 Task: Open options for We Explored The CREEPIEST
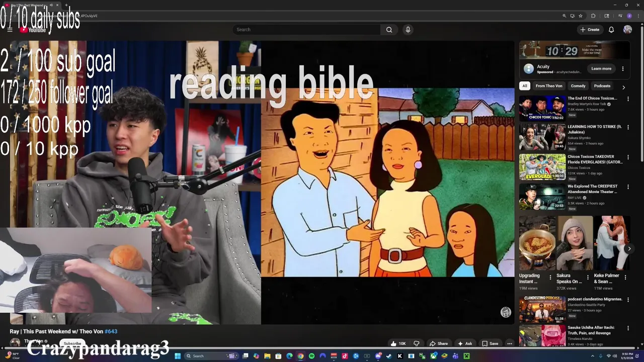coord(628,187)
